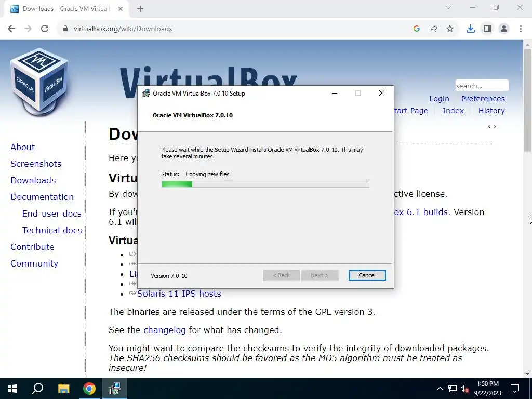Image resolution: width=532 pixels, height=399 pixels.
Task: Open Screenshots in the sidebar
Action: (x=36, y=164)
